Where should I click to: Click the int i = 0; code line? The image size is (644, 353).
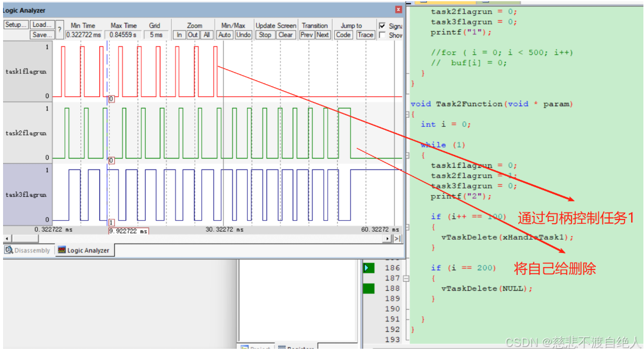pyautogui.click(x=446, y=124)
